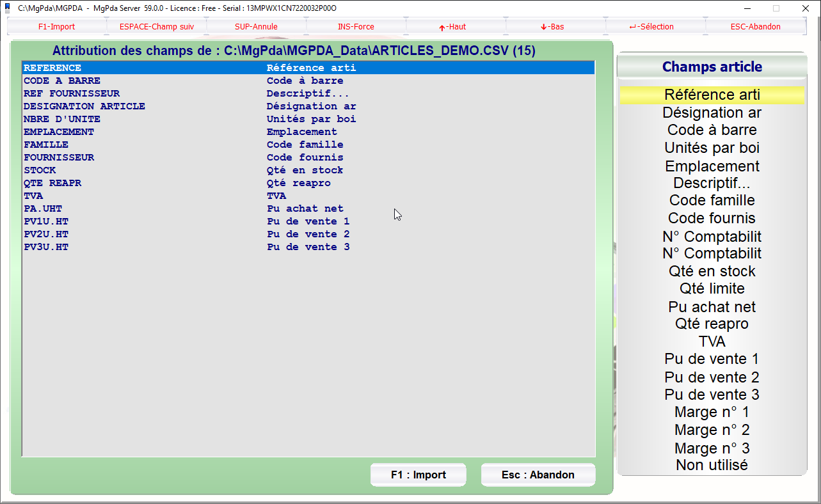Click the F1-Import toolbar button
The height and width of the screenshot is (504, 821).
(56, 27)
